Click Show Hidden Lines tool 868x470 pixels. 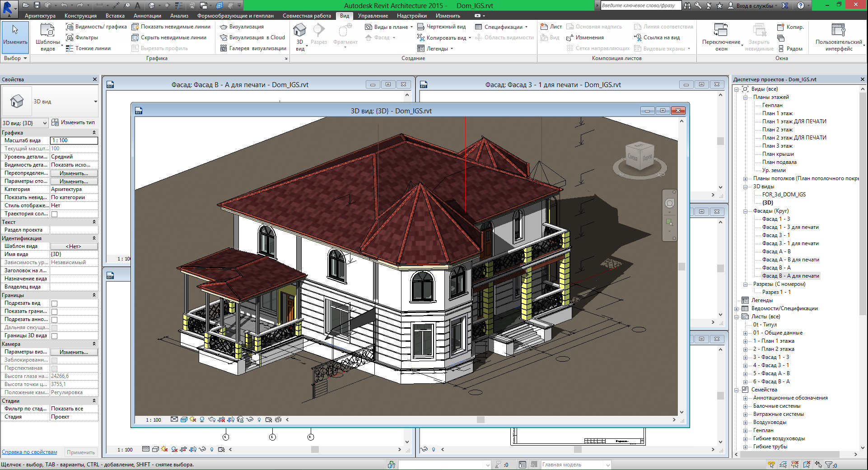coord(171,27)
